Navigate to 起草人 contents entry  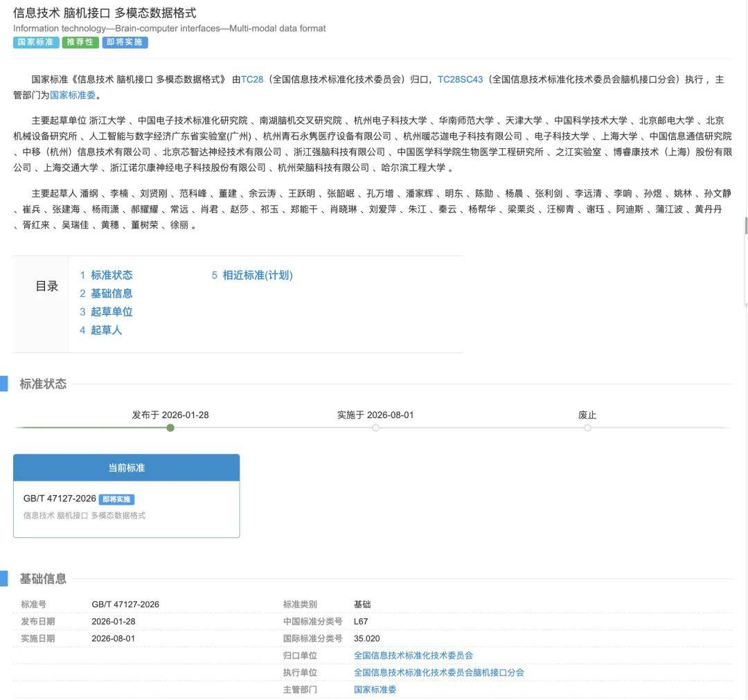[x=106, y=330]
